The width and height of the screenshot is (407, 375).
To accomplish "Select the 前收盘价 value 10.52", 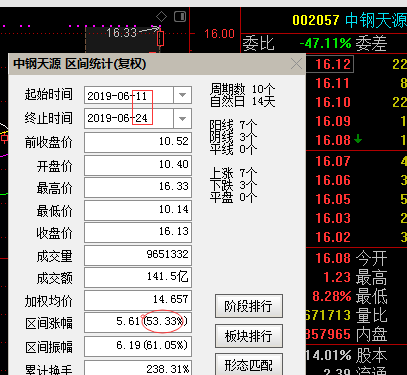I will tap(138, 142).
